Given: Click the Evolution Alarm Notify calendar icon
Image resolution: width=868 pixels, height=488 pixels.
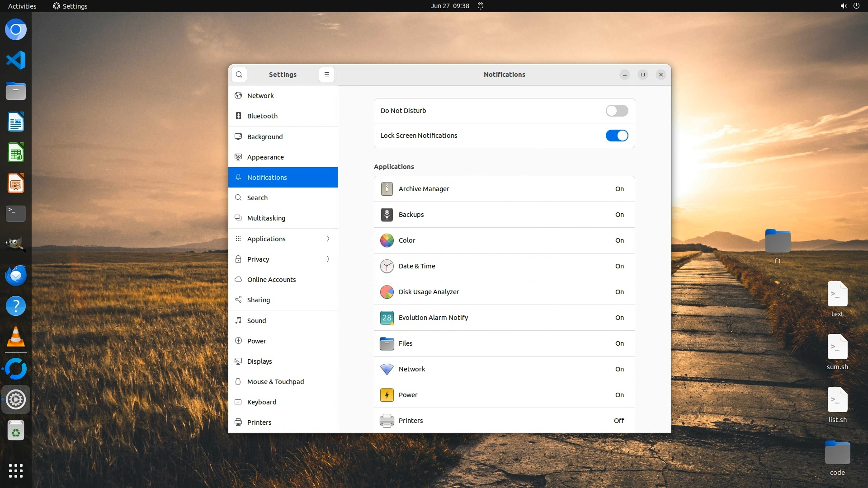Looking at the screenshot, I should 387,318.
